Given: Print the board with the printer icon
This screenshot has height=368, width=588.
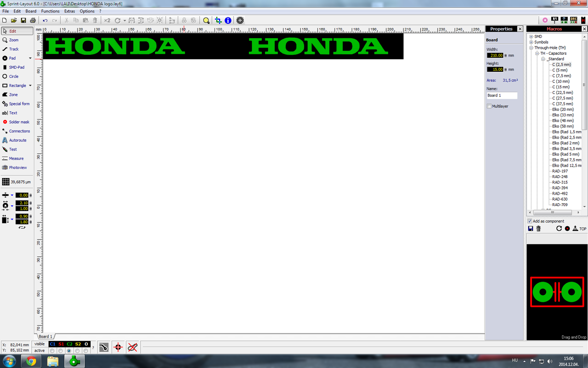Looking at the screenshot, I should tap(33, 20).
